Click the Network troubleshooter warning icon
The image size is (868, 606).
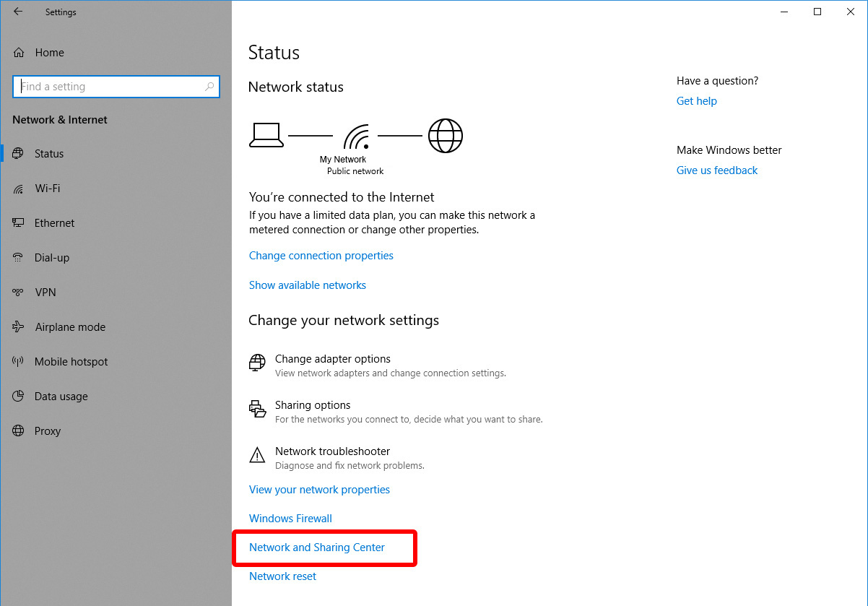coord(257,455)
